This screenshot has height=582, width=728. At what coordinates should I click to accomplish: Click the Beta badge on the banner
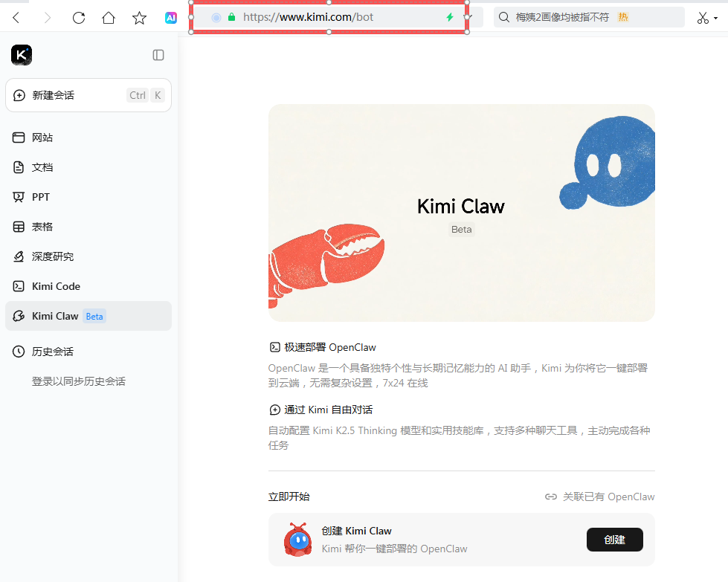[462, 229]
